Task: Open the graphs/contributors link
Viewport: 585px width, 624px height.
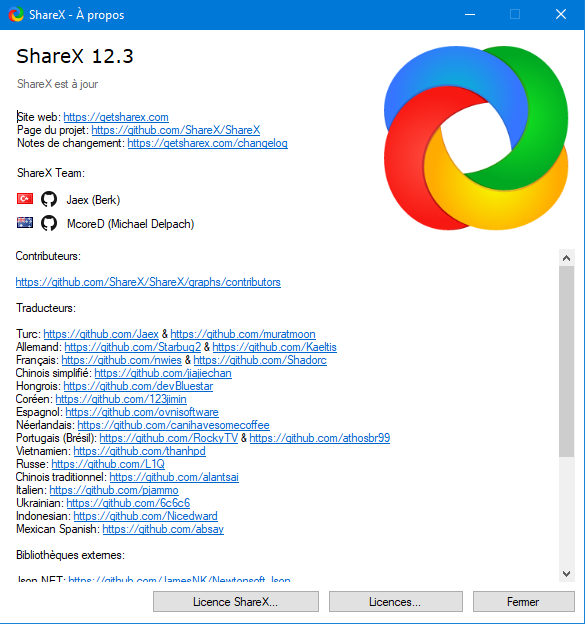Action: tap(148, 282)
